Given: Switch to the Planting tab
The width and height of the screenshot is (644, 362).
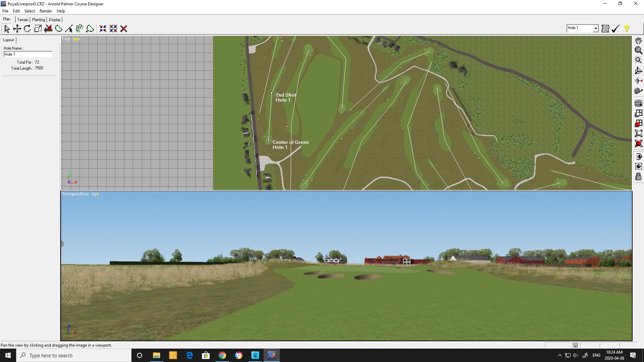Looking at the screenshot, I should tap(39, 20).
